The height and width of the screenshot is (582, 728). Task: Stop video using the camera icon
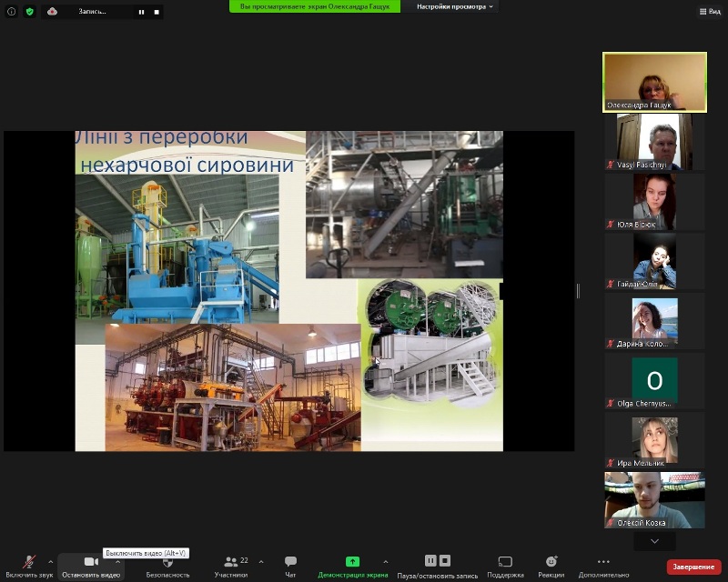tap(90, 562)
